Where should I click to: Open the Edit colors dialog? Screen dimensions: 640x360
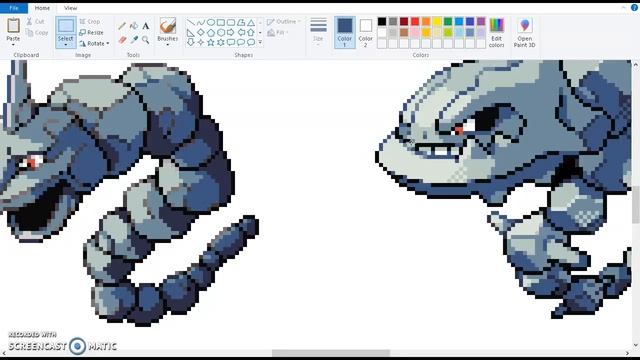pos(496,33)
